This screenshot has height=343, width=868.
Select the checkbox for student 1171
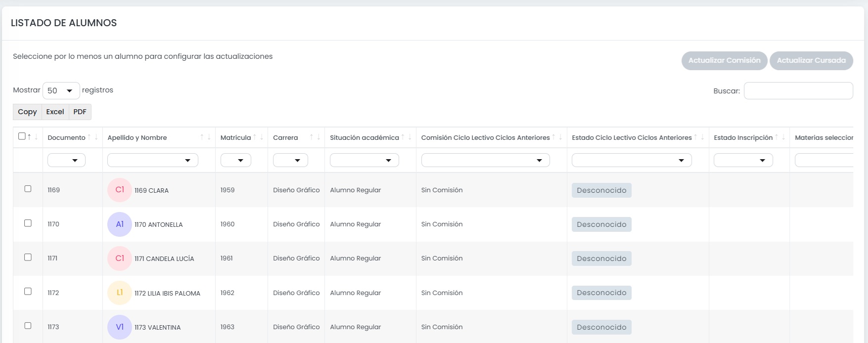pos(28,257)
